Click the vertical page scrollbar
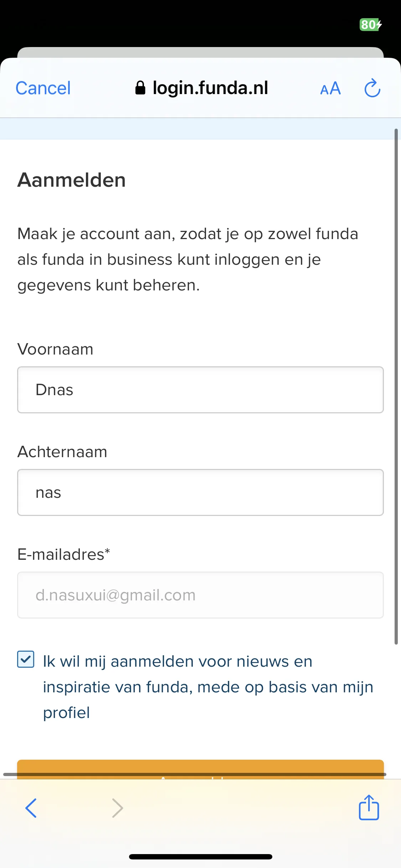The height and width of the screenshot is (868, 401). tap(396, 387)
